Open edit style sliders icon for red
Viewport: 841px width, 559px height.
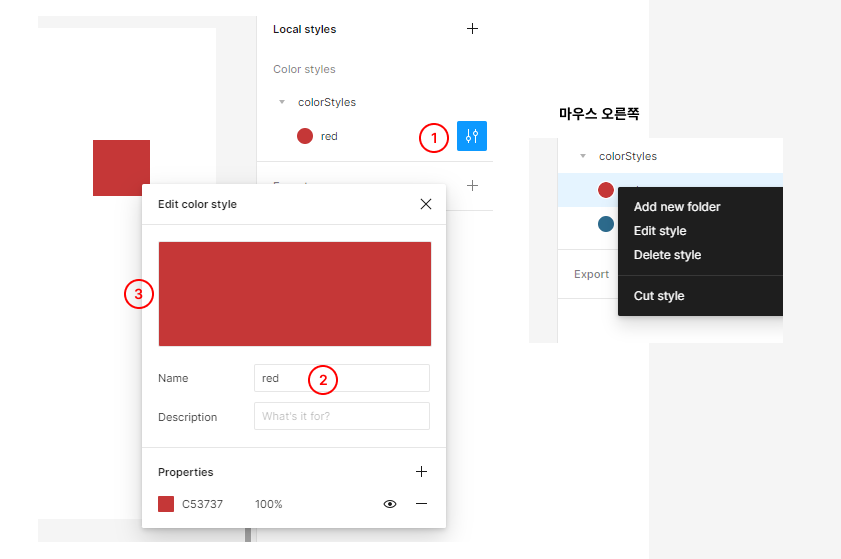(x=471, y=136)
